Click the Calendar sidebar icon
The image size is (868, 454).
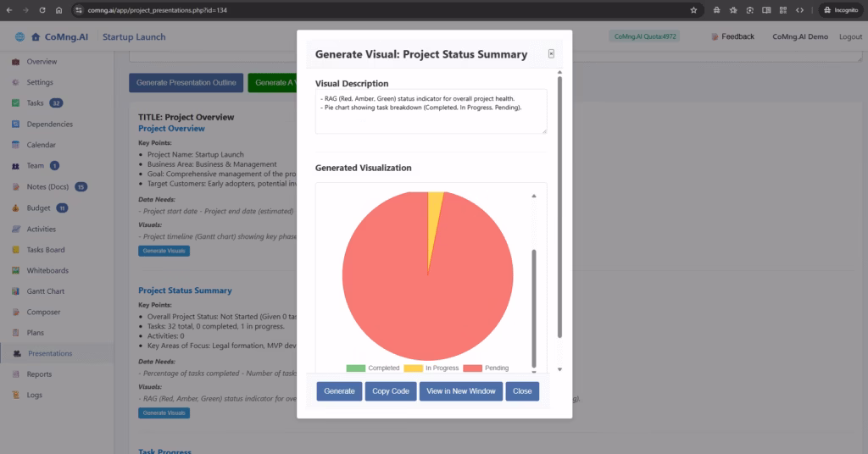(17, 146)
